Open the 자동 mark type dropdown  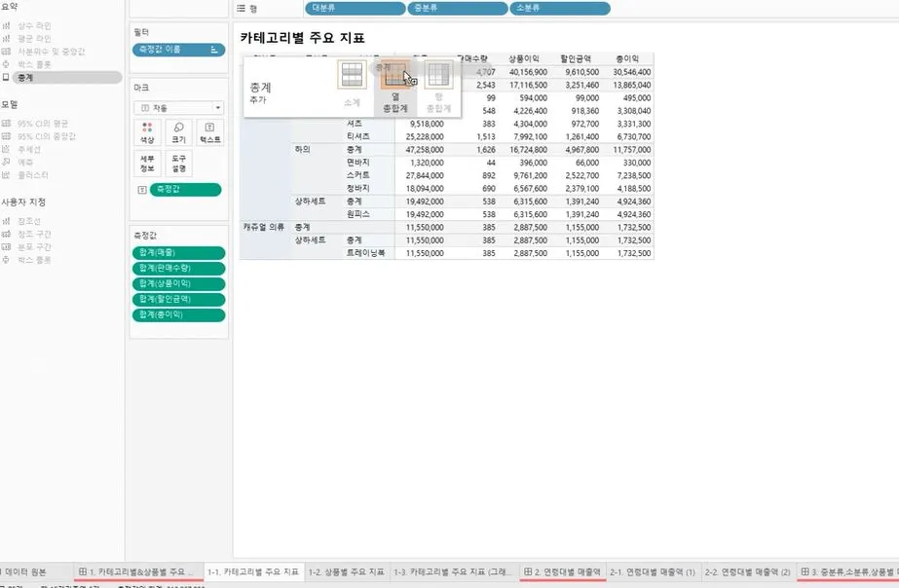click(216, 107)
